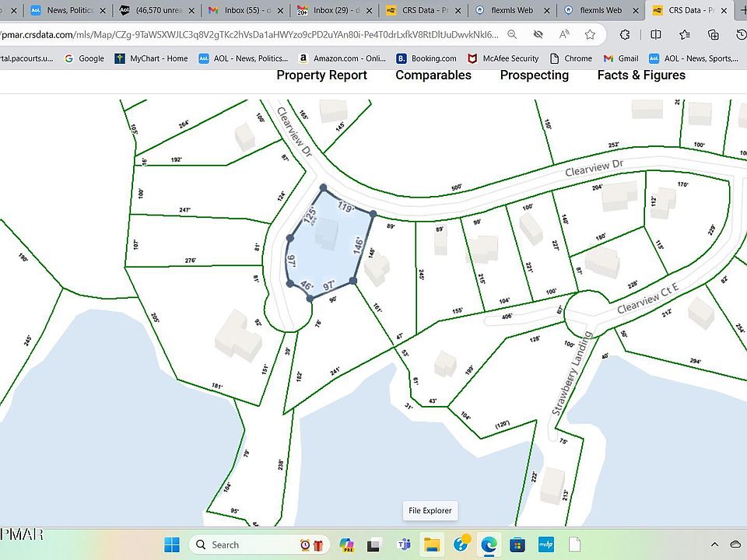Open browser Extensions puzzle icon
The width and height of the screenshot is (747, 560).
625,34
